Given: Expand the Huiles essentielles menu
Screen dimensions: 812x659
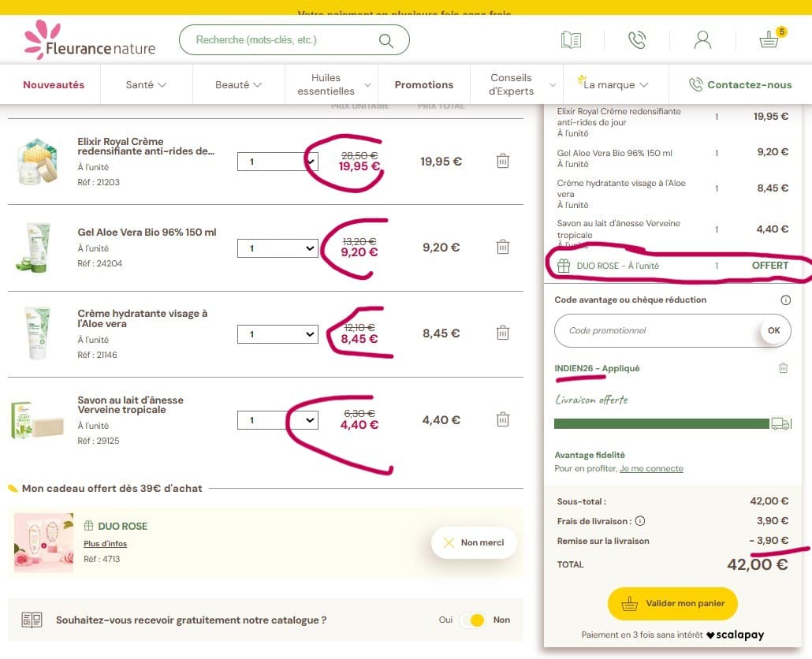Looking at the screenshot, I should (331, 84).
